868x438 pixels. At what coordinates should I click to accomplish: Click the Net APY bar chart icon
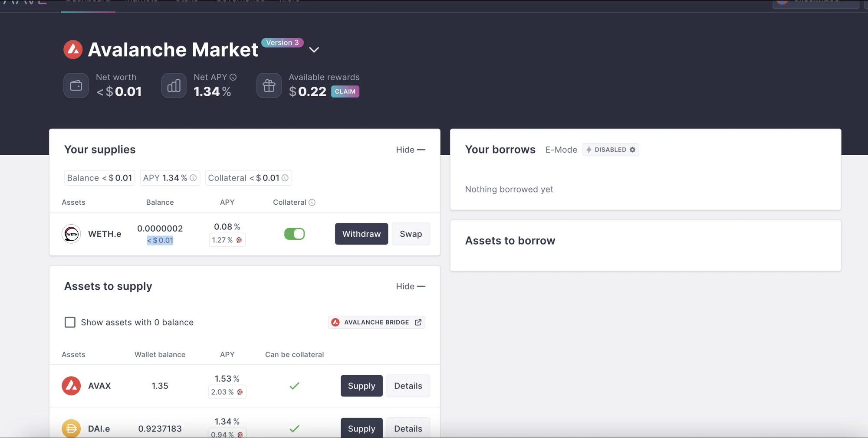tap(174, 86)
